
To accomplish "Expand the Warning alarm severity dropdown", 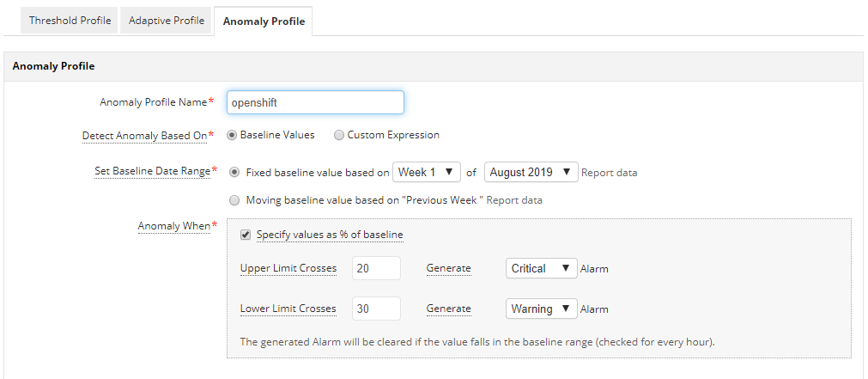I will (541, 309).
